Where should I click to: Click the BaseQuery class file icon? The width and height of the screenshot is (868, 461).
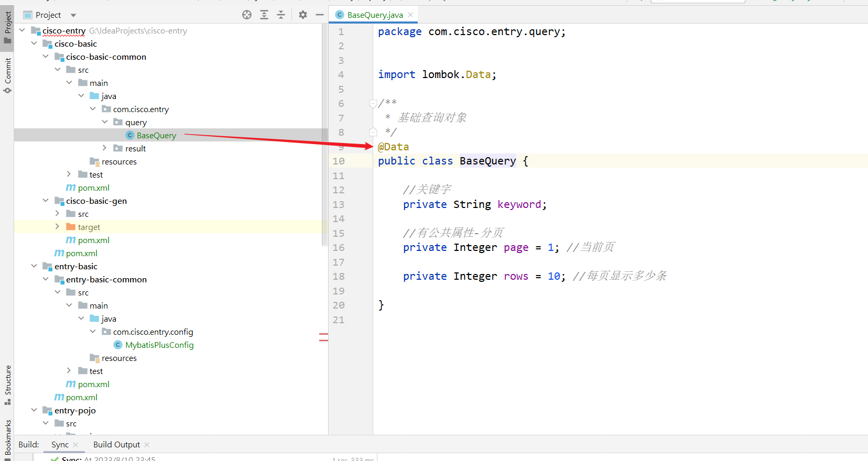coord(130,135)
